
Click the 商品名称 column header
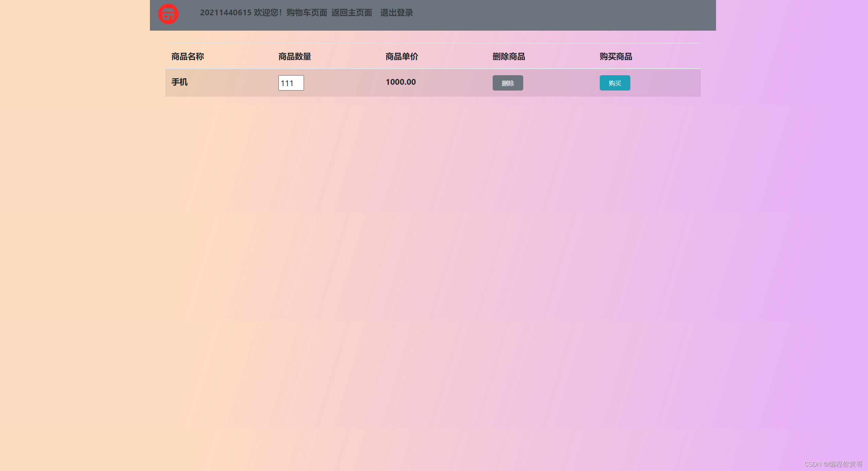click(187, 56)
